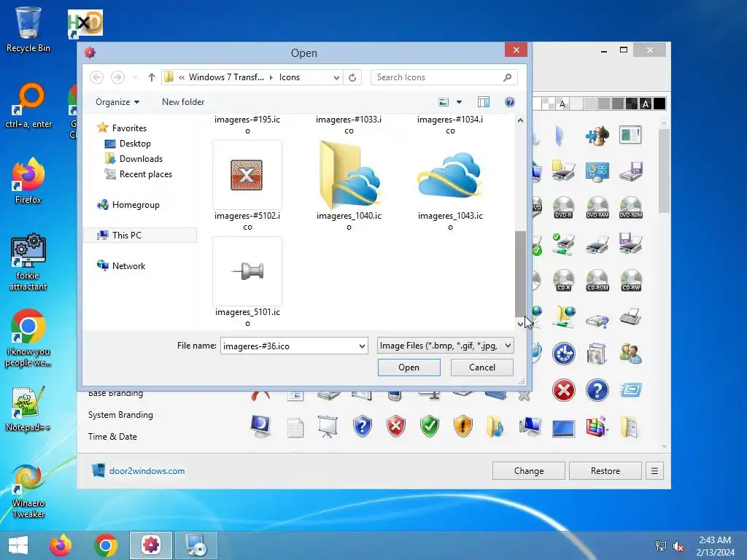
Task: Select Time & Date category
Action: tap(112, 437)
